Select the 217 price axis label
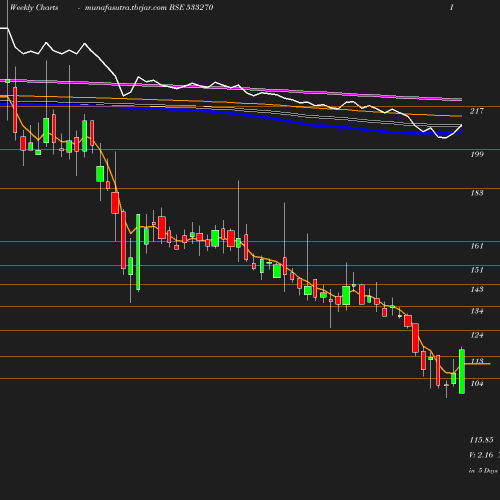Screen dimensions: 500x500 point(477,111)
